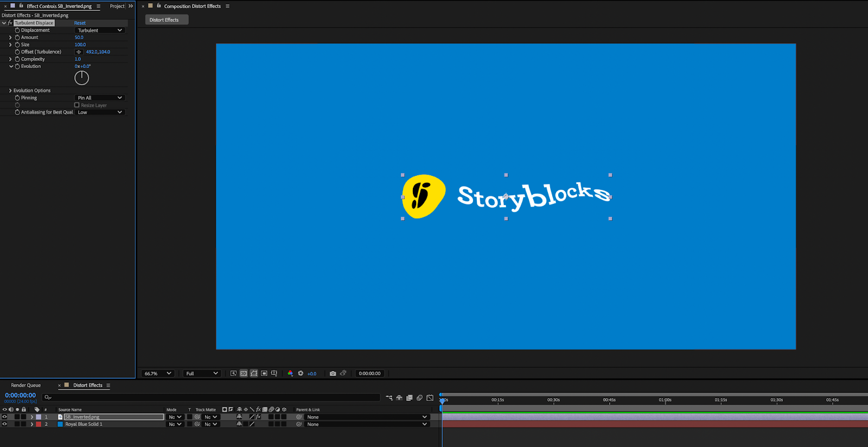Switch to the Project panel tab
868x447 pixels.
117,6
